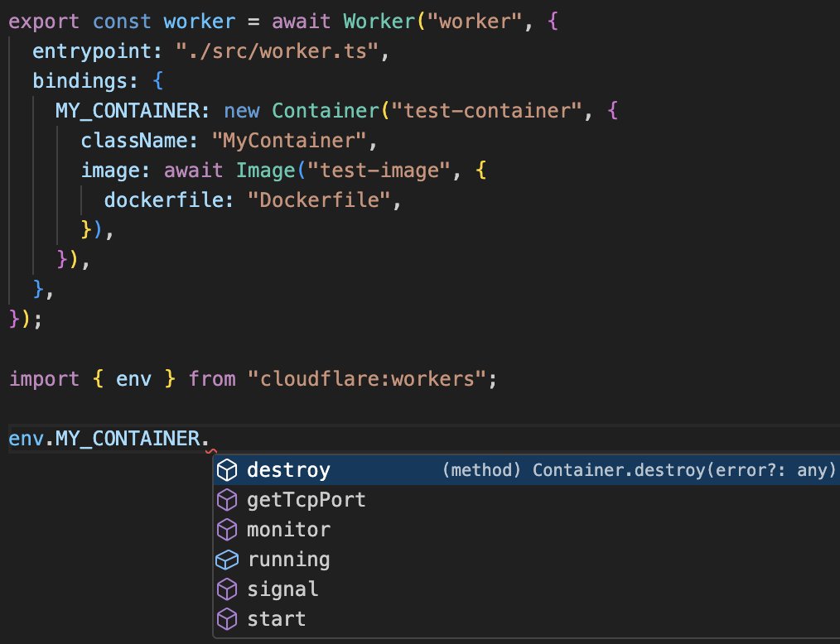Viewport: 840px width, 644px height.
Task: Select the running property suggestion
Action: pyautogui.click(x=527, y=560)
